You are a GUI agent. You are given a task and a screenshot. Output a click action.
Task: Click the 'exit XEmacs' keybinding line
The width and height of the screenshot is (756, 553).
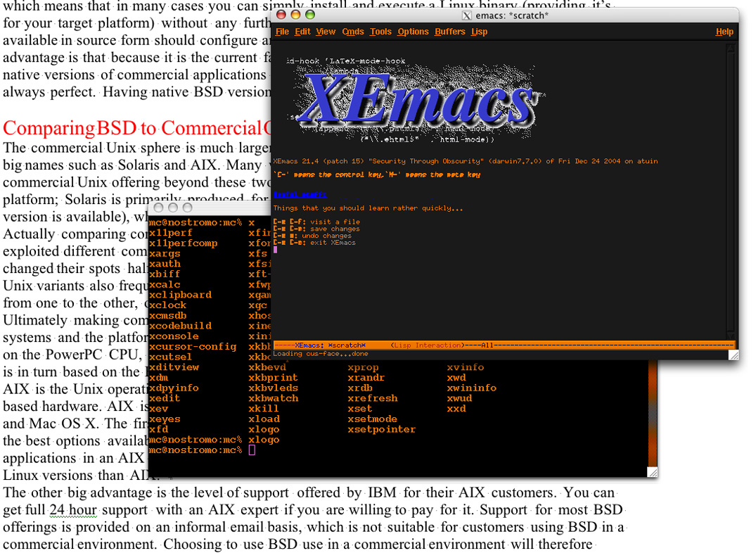[314, 243]
